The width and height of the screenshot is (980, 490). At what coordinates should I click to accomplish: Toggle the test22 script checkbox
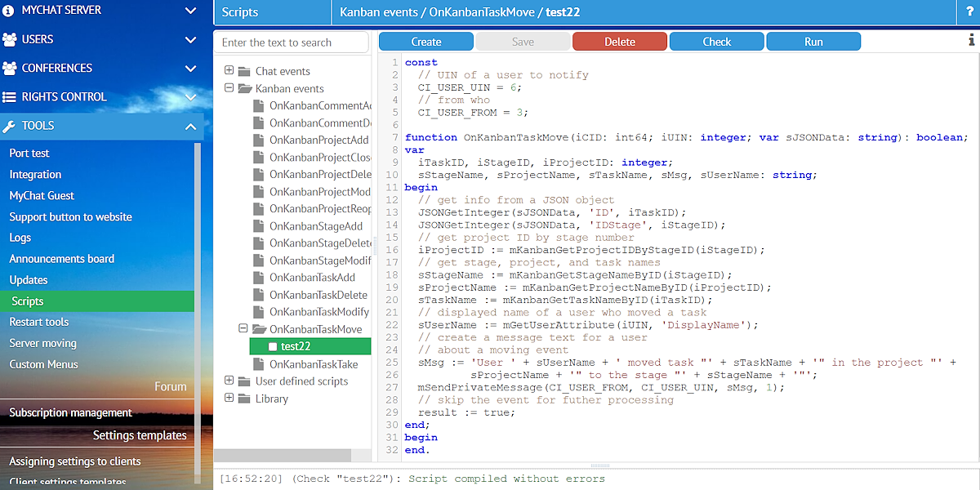[273, 346]
